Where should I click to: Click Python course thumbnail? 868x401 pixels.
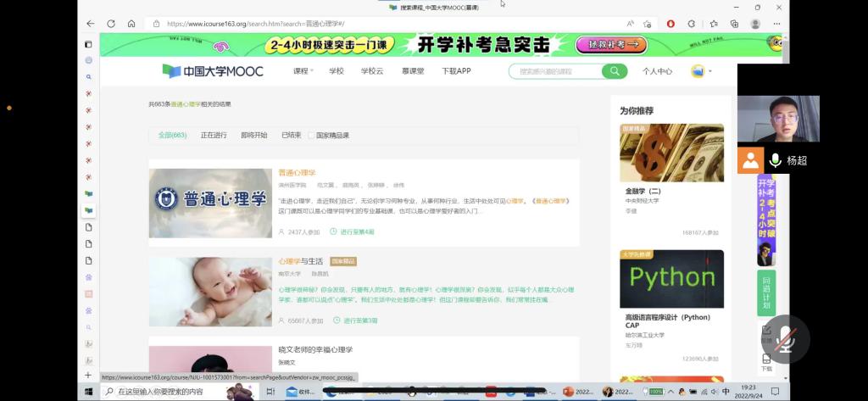(671, 279)
